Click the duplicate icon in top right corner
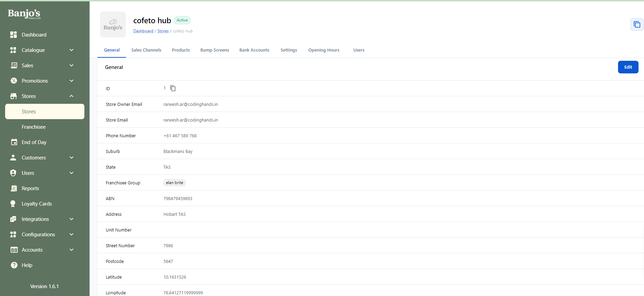 [636, 25]
